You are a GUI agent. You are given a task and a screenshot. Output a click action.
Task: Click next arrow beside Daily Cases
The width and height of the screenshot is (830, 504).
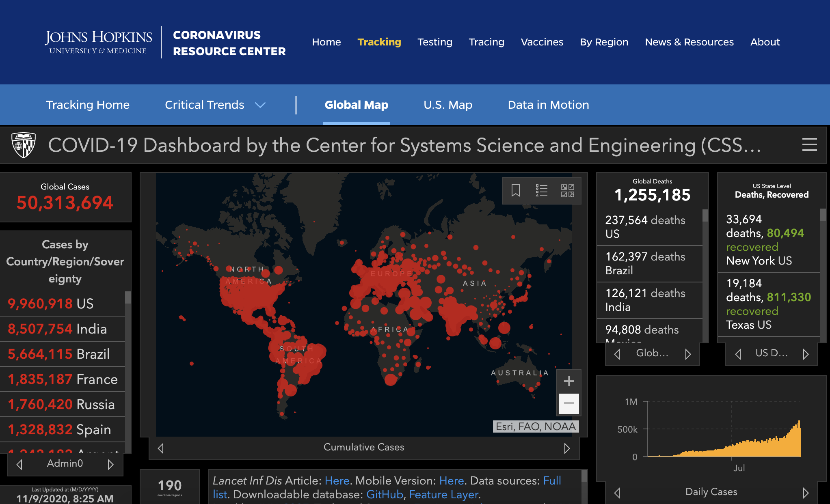(806, 493)
